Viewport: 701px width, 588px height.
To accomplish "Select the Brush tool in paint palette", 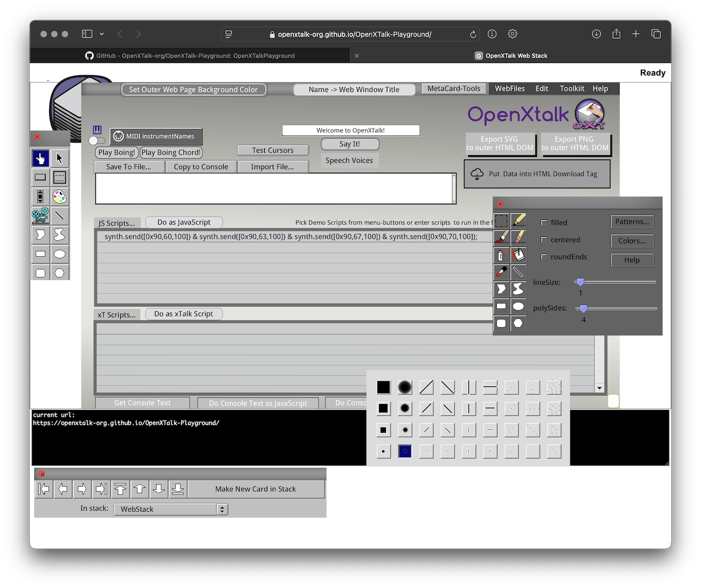I will 501,238.
